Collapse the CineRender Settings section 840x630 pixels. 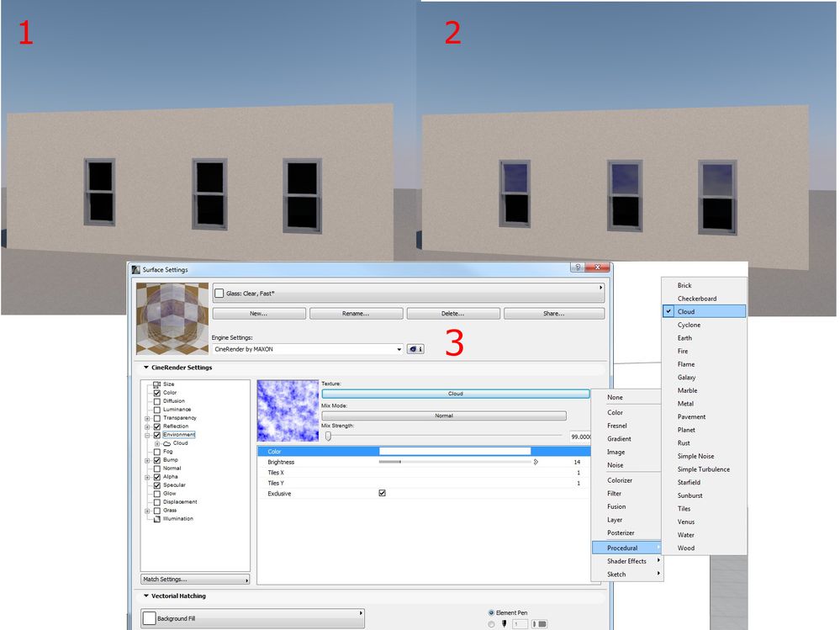145,368
